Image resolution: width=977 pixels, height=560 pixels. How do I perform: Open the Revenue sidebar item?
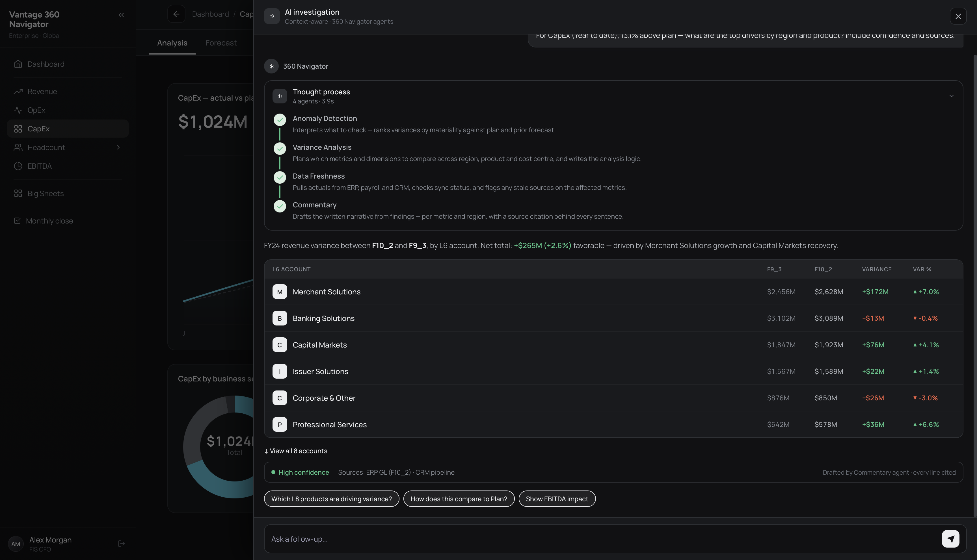[x=68, y=92]
